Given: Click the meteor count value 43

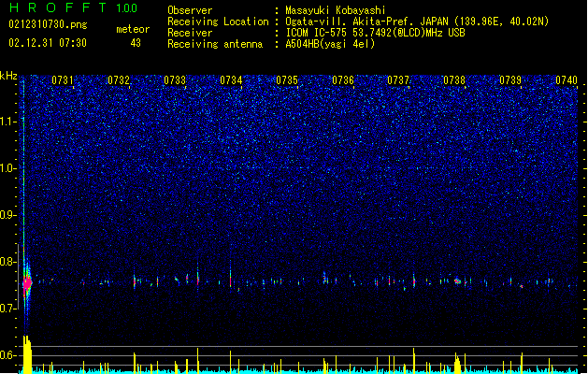Looking at the screenshot, I should [136, 43].
